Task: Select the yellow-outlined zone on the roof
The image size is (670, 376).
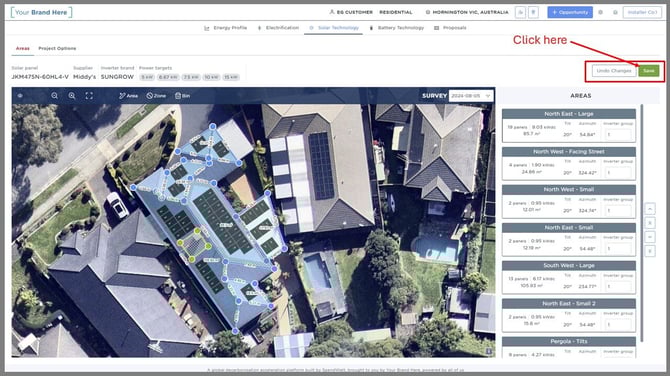Action: [194, 245]
